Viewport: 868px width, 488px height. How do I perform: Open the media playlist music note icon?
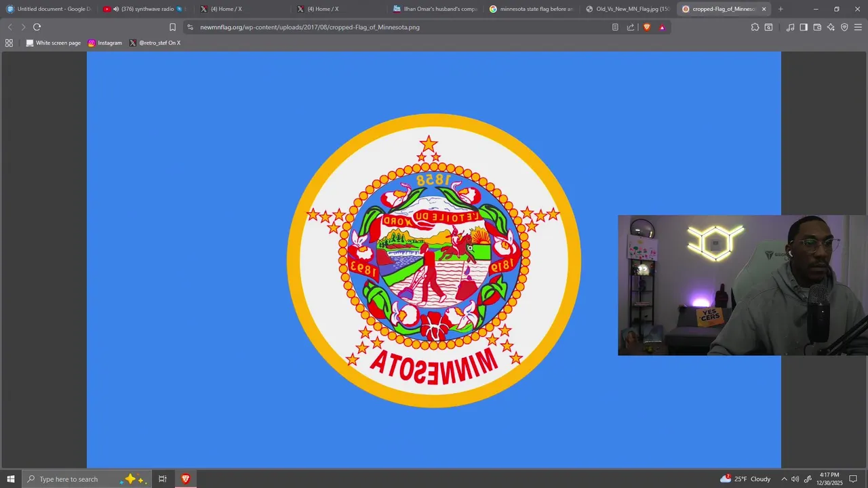pos(790,27)
